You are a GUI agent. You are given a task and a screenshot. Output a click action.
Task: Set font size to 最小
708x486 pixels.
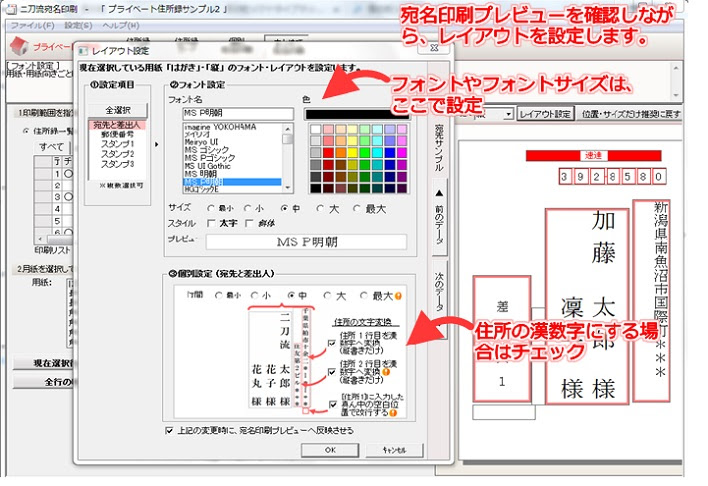coord(210,209)
